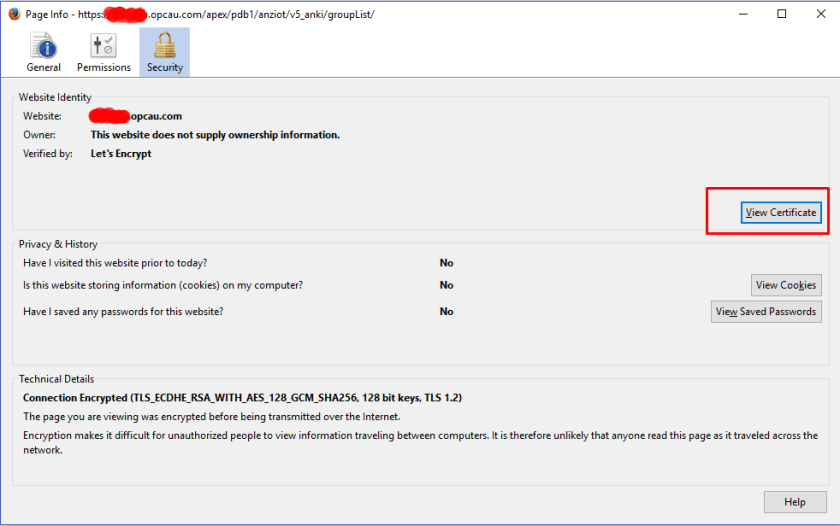Open the General tab label
Screen dimensions: 840x526
pos(43,68)
